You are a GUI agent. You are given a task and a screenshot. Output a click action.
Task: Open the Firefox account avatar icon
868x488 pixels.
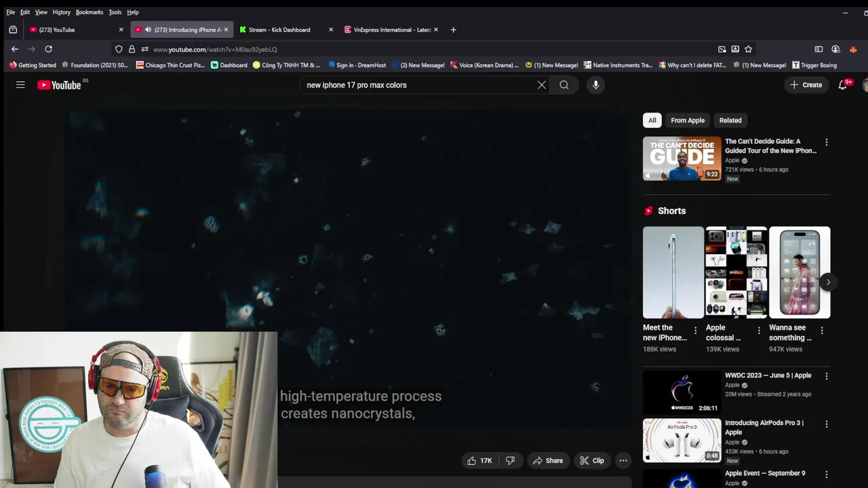point(835,49)
